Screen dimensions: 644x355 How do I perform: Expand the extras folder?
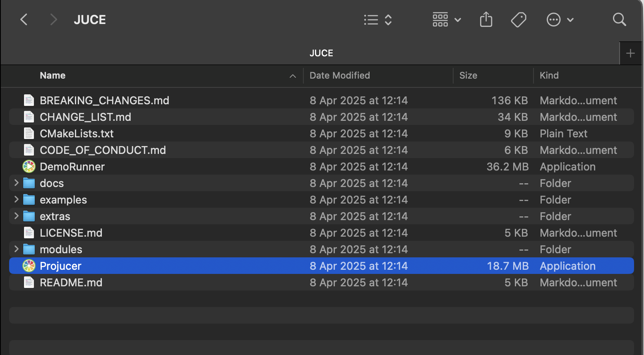click(16, 216)
